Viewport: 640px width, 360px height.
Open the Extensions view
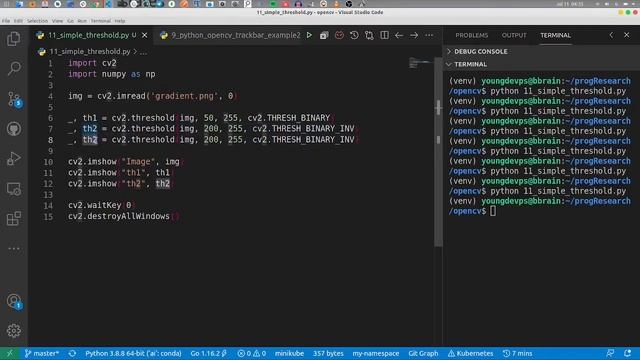click(x=13, y=219)
